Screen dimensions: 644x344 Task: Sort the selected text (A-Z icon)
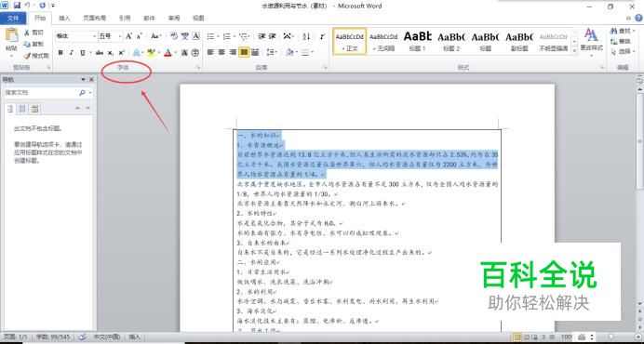[306, 36]
